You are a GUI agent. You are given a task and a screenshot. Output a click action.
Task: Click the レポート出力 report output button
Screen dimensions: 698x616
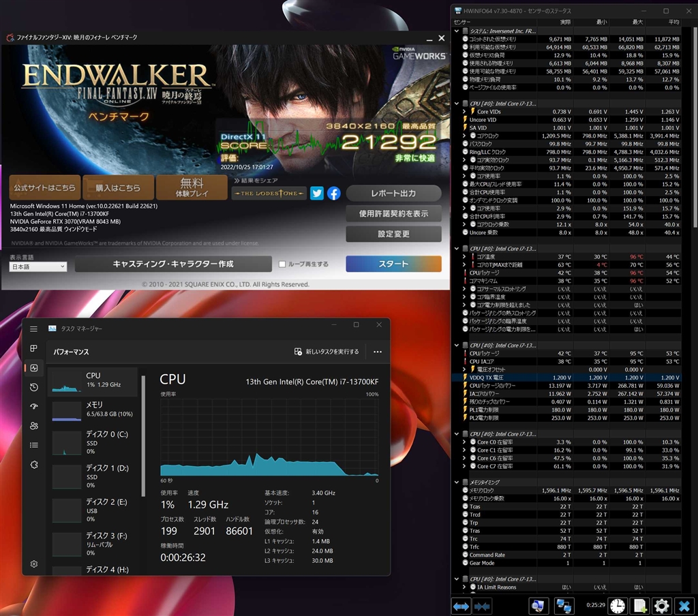click(x=393, y=193)
